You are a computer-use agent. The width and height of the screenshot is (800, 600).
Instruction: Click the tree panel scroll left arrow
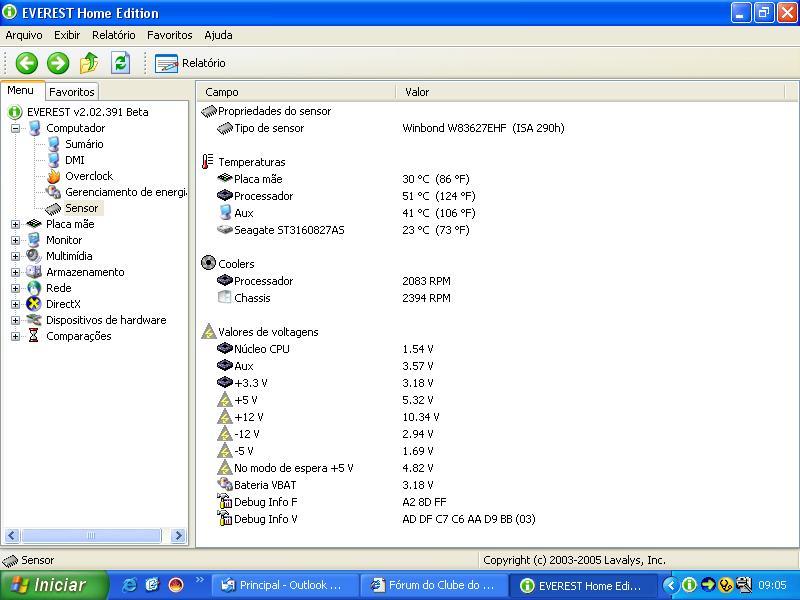(x=12, y=536)
